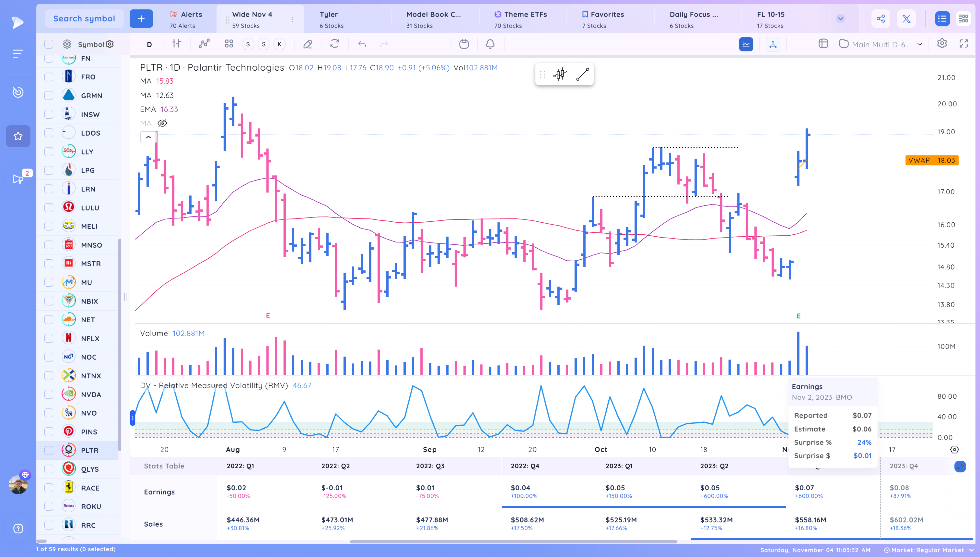
Task: Click the blue plus add button
Action: [x=141, y=18]
